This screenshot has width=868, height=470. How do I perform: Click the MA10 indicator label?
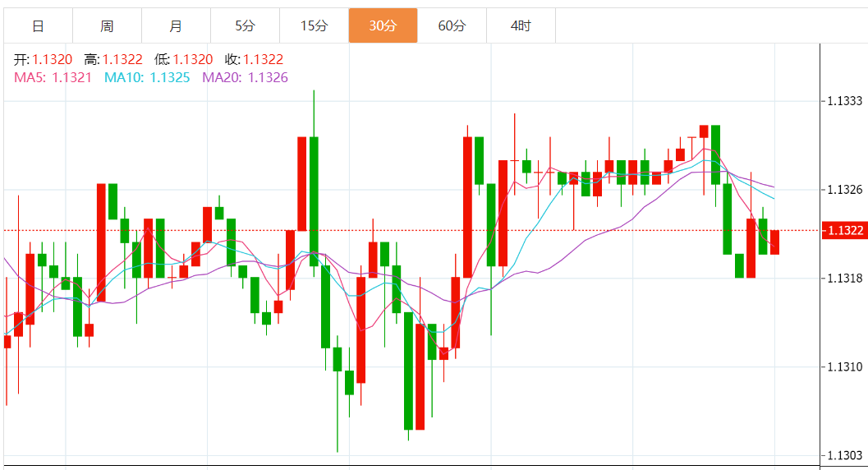click(147, 77)
